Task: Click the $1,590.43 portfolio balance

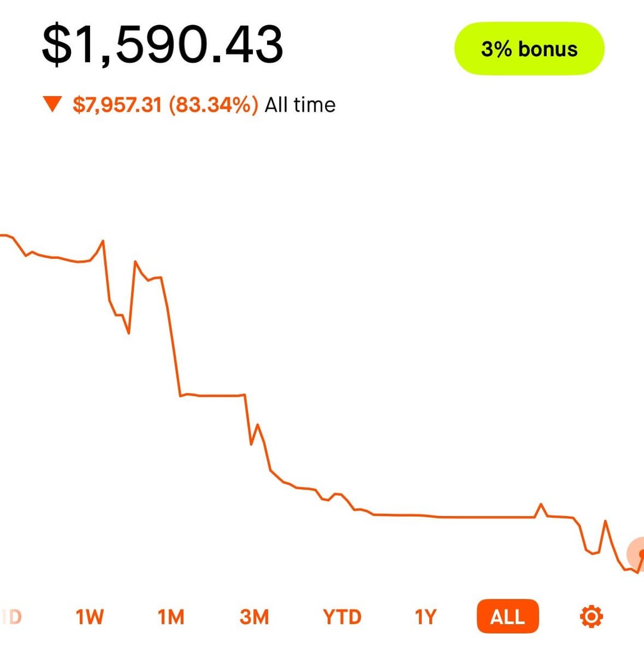Action: pyautogui.click(x=162, y=46)
